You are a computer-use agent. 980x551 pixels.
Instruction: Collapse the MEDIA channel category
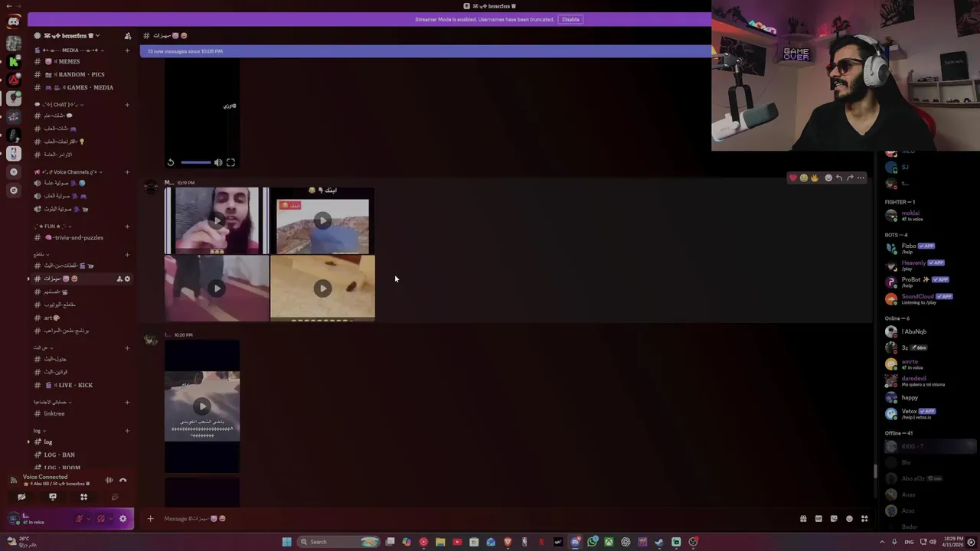click(x=69, y=51)
